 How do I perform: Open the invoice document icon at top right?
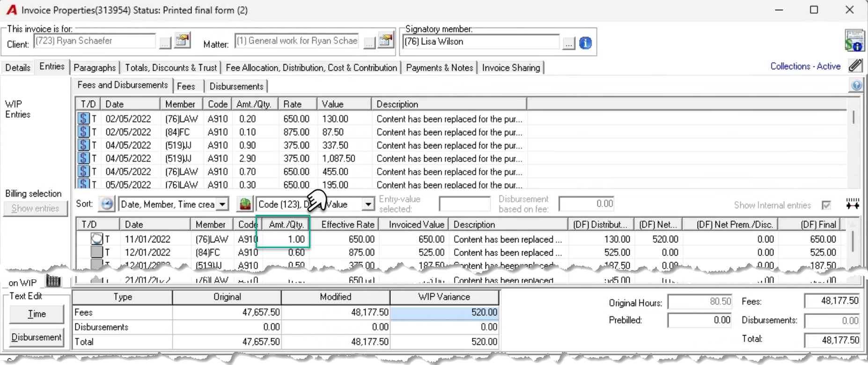[x=854, y=40]
